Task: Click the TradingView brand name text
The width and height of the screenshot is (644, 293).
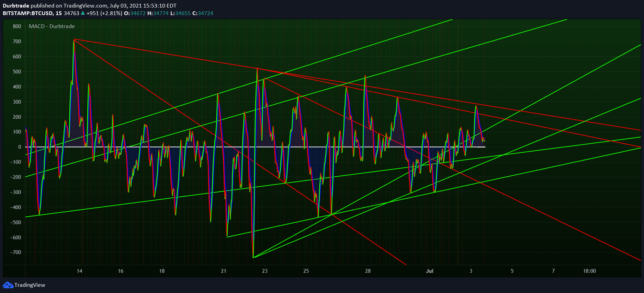Action: tap(30, 285)
